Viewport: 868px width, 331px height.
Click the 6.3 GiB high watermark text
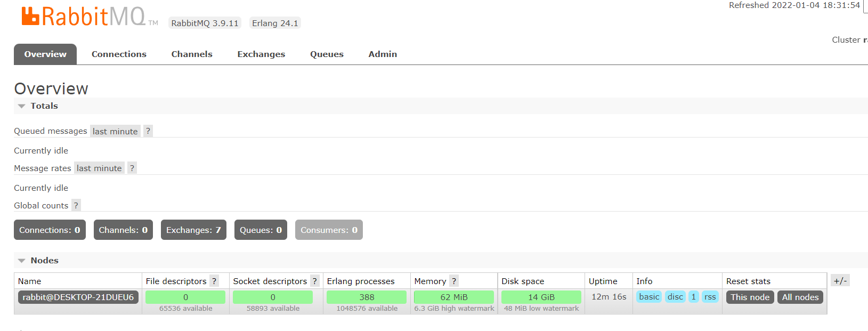pos(454,309)
